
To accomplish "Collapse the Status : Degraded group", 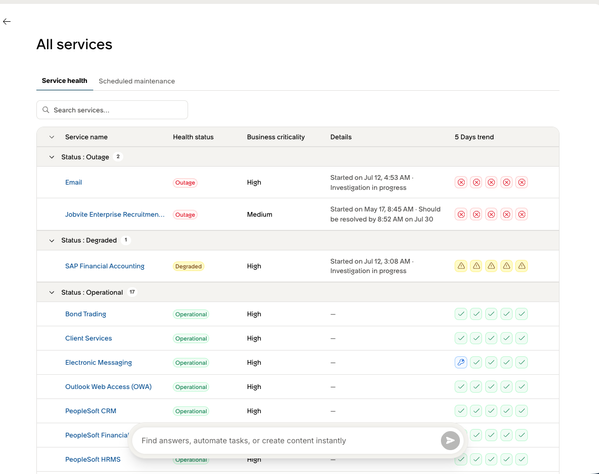I will click(52, 241).
